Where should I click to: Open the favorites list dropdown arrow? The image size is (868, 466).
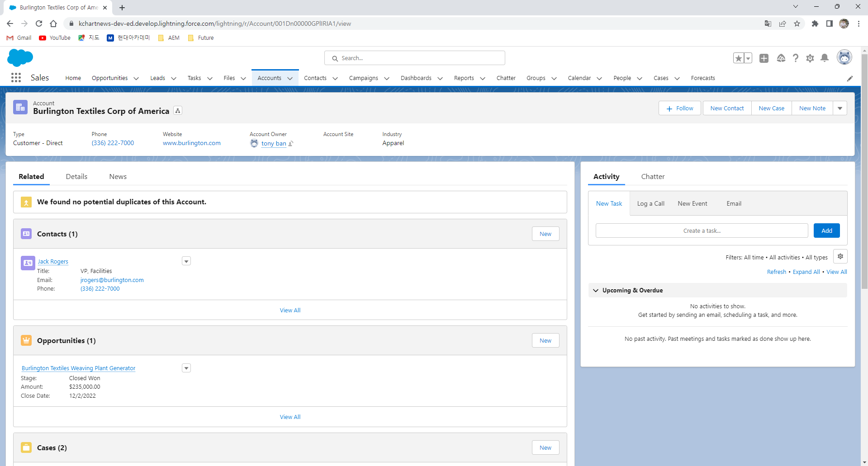(748, 58)
